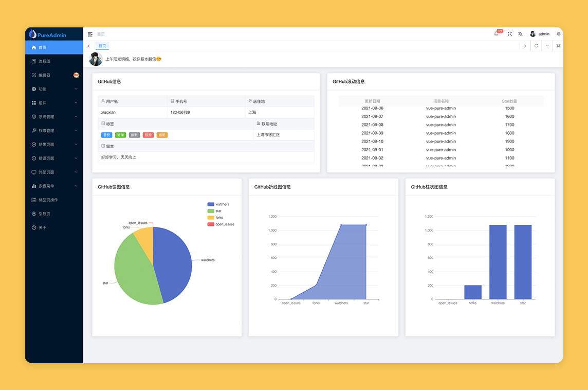The height and width of the screenshot is (390, 588).
Task: Open the tab actions chevron dropdown
Action: click(x=547, y=46)
